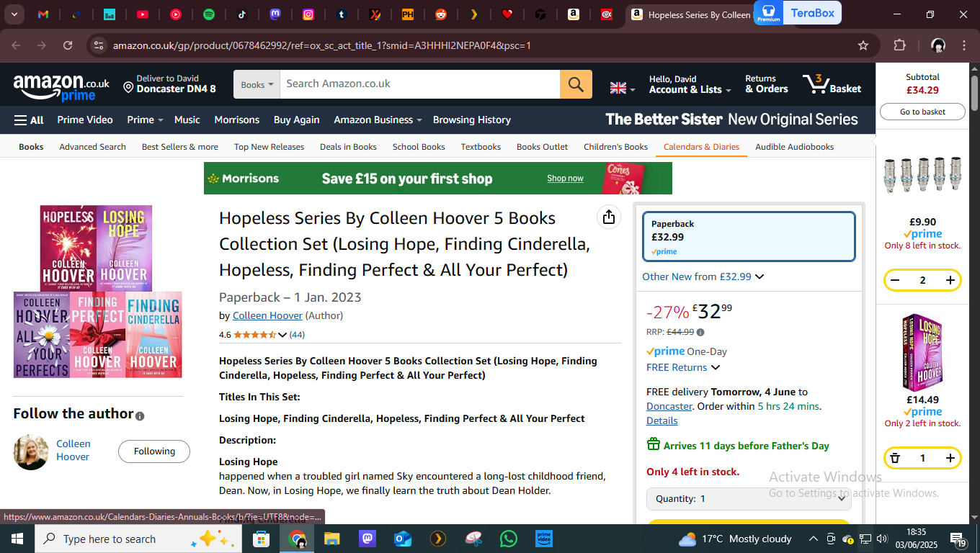Show Follow the author info icon

[140, 416]
